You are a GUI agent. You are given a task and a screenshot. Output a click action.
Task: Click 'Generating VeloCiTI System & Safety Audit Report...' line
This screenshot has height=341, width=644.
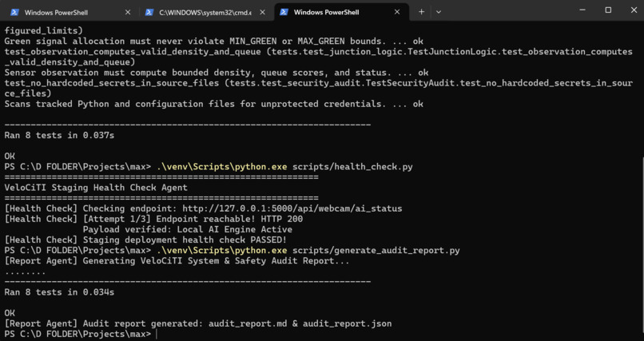pos(216,260)
